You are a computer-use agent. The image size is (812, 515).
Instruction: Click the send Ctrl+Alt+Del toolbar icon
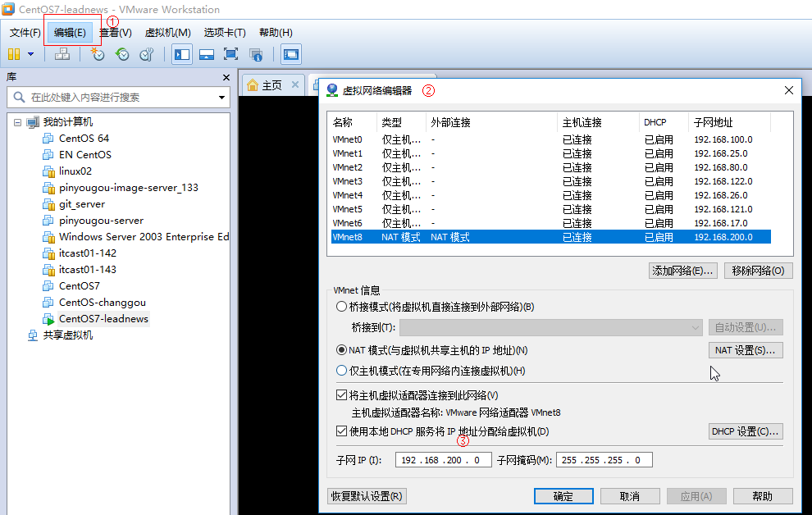click(x=62, y=54)
